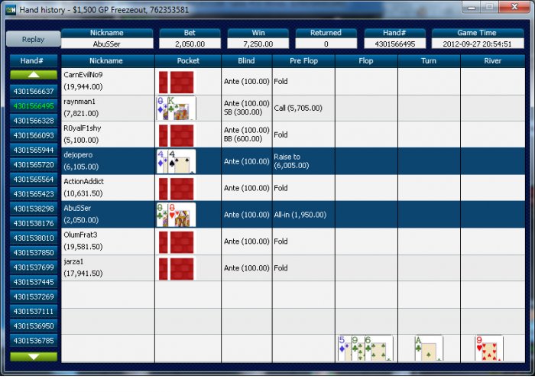Click the app icon in title bar
The height and width of the screenshot is (392, 535).
click(11, 10)
